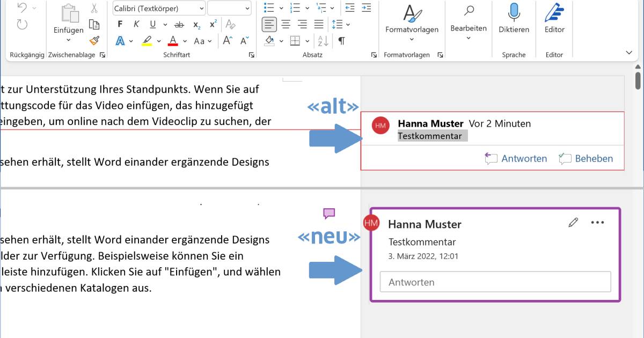Toggle underline formatting
644x338 pixels.
(153, 24)
